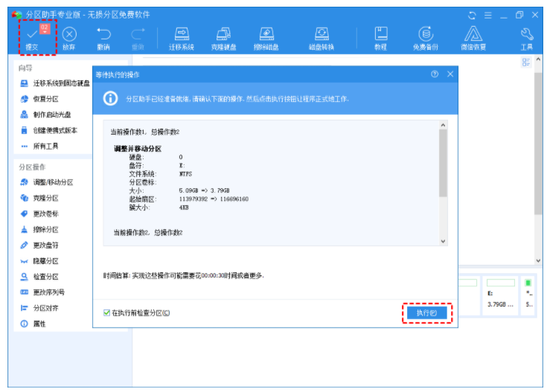Open the 微信恢复 WeChat recovery tool

[474, 37]
